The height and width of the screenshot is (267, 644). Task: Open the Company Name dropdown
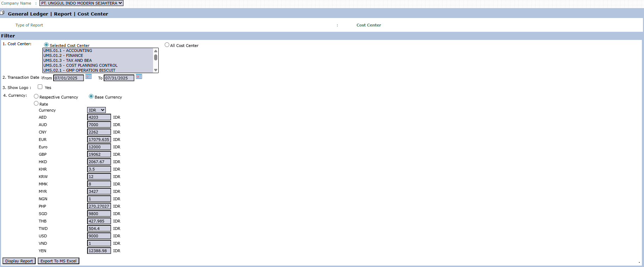[x=81, y=3]
